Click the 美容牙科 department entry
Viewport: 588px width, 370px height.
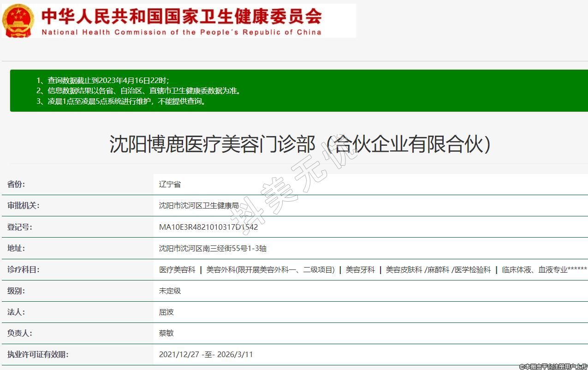[x=360, y=269]
